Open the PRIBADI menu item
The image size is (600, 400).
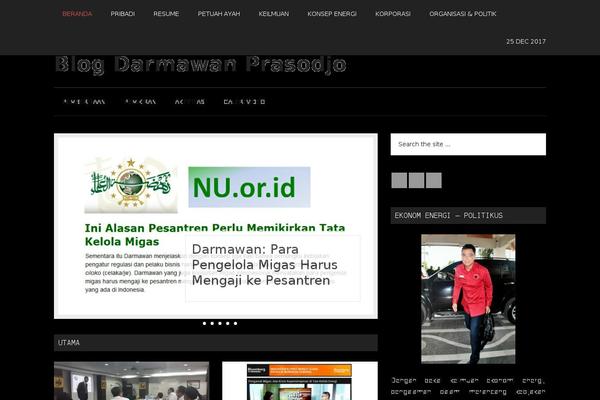[122, 14]
